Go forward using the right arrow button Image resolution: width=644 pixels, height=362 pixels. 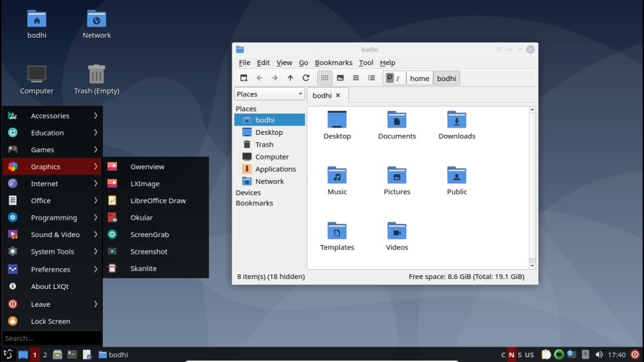coord(275,78)
